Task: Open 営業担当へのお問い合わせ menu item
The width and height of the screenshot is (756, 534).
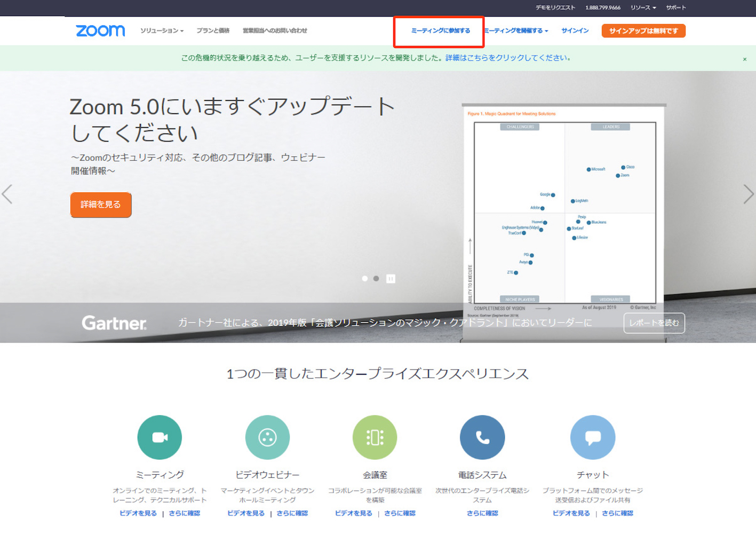Action: pos(275,31)
